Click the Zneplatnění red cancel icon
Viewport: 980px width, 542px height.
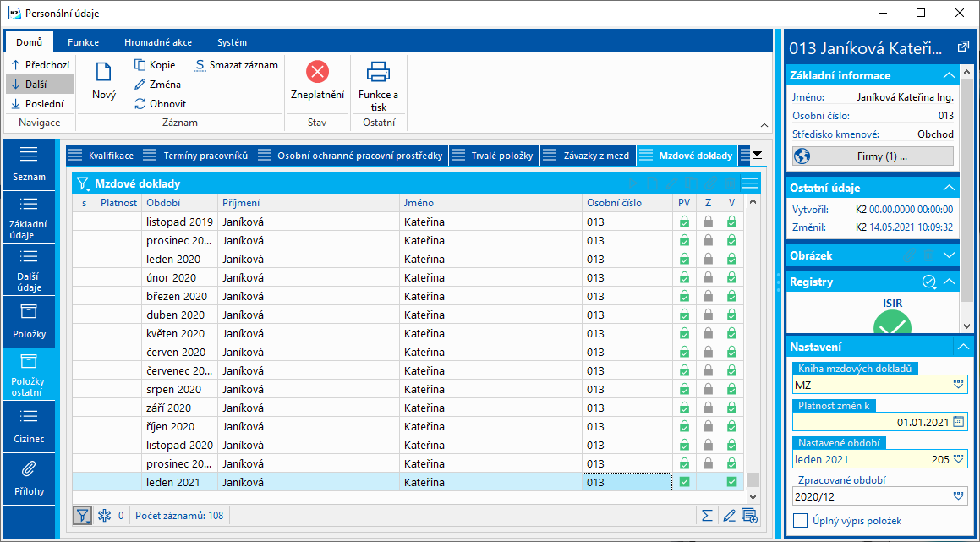coord(317,73)
